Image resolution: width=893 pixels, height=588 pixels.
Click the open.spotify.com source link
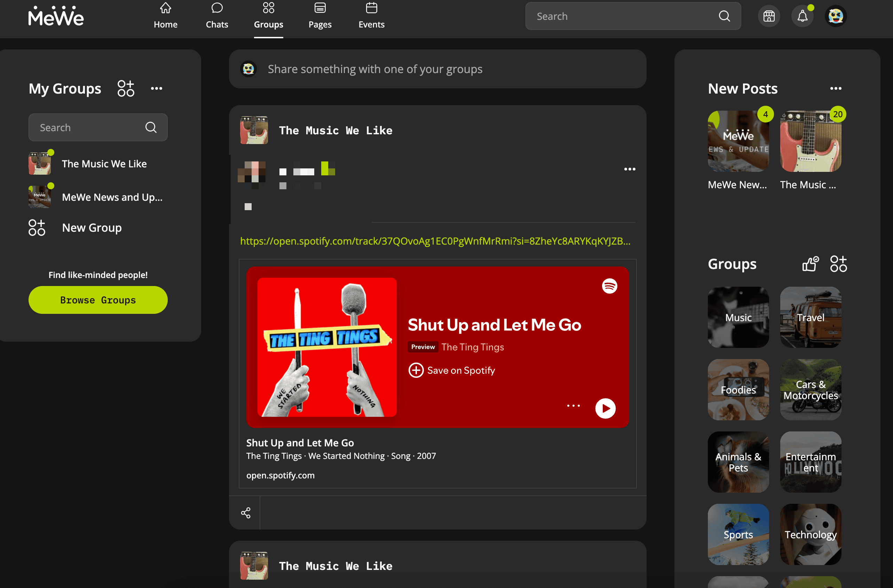280,475
